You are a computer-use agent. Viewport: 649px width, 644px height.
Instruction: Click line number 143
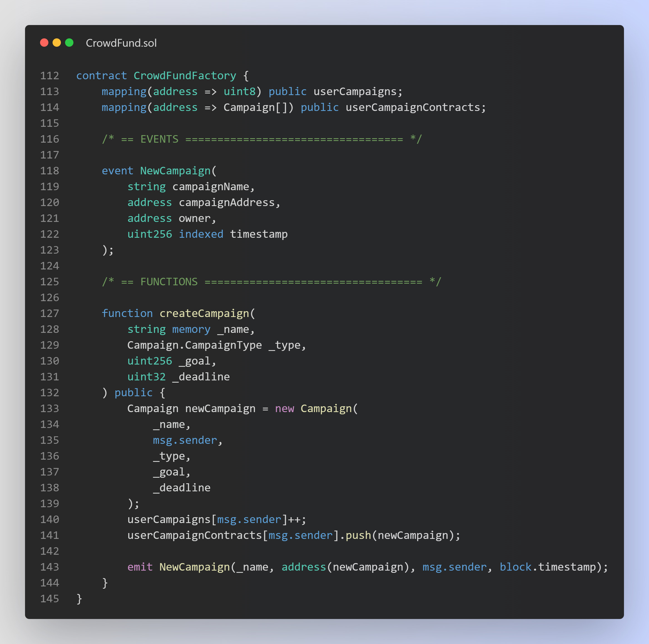pyautogui.click(x=50, y=567)
